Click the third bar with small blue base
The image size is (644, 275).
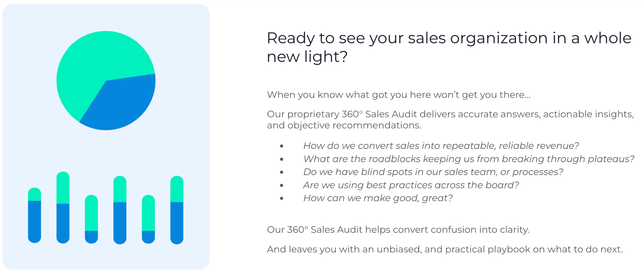pos(92,219)
